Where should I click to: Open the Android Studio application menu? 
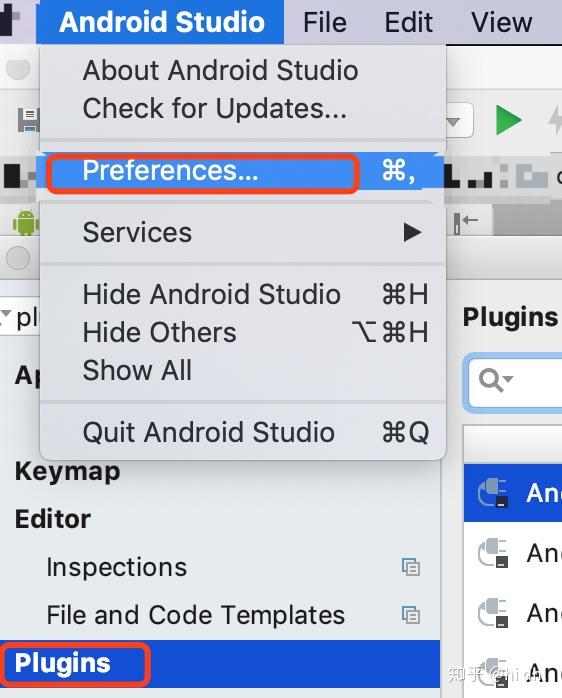point(161,22)
